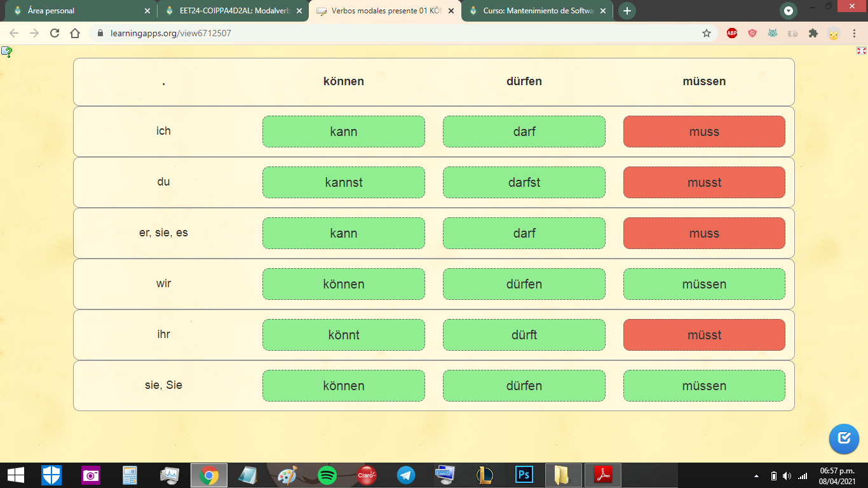
Task: Click the blue check answers button
Action: pos(844,438)
